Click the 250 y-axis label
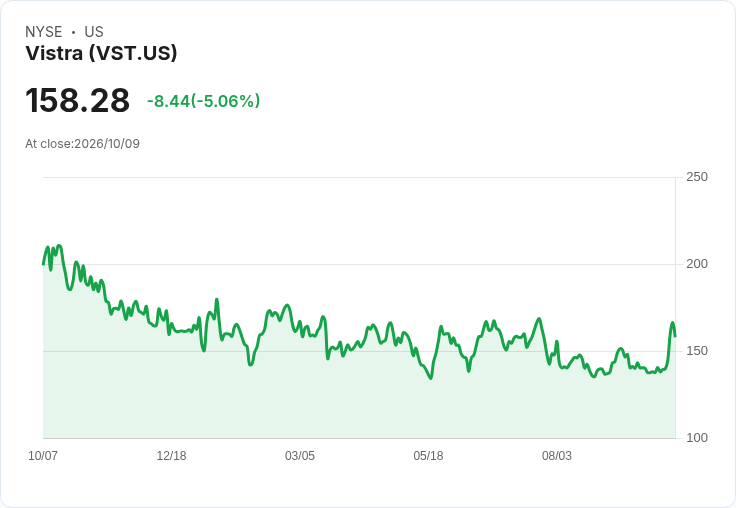The height and width of the screenshot is (508, 736). (697, 177)
